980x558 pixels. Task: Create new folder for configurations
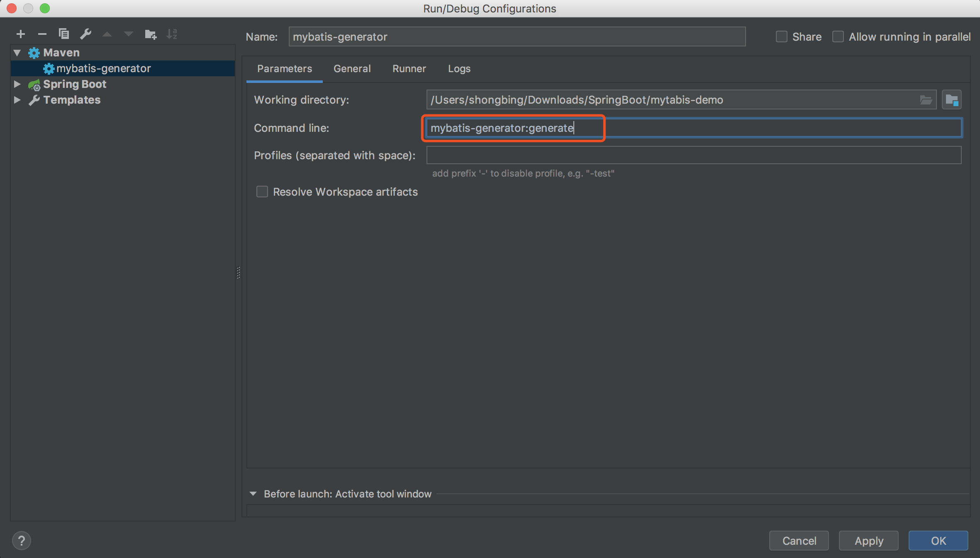click(150, 34)
